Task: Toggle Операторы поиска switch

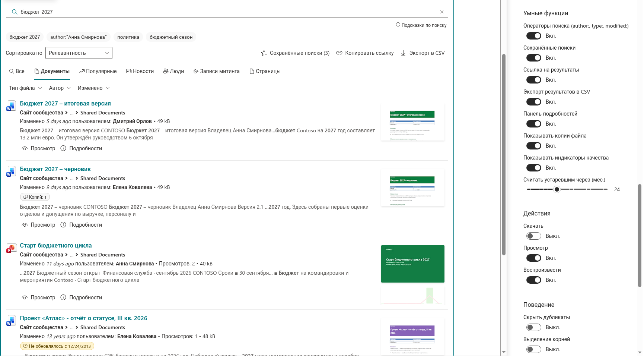Action: [533, 36]
